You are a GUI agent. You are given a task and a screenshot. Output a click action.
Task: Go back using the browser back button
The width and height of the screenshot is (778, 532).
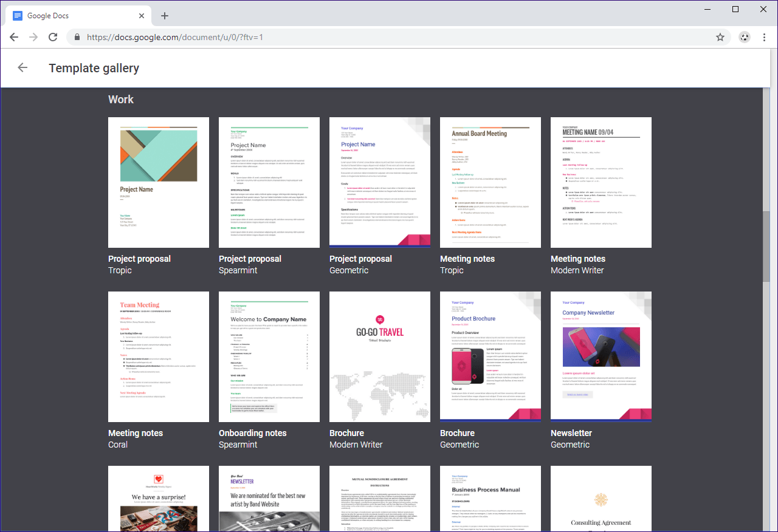coord(14,37)
